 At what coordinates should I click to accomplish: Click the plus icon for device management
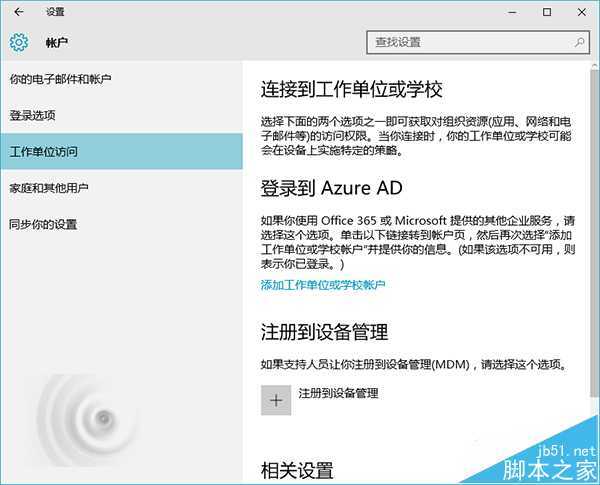click(276, 400)
